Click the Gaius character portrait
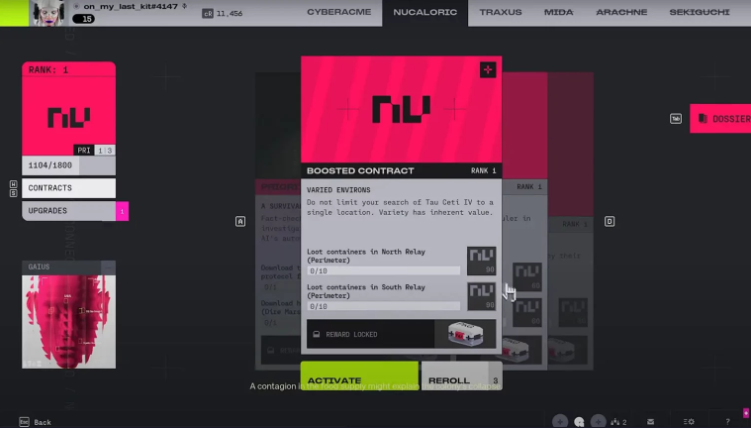This screenshot has height=428, width=751. [x=68, y=322]
